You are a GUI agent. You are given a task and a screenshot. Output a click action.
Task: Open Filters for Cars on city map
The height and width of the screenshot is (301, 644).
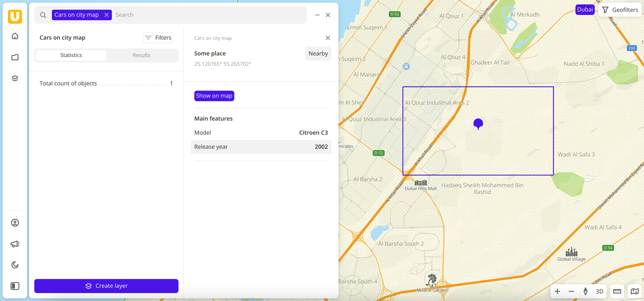(x=158, y=38)
